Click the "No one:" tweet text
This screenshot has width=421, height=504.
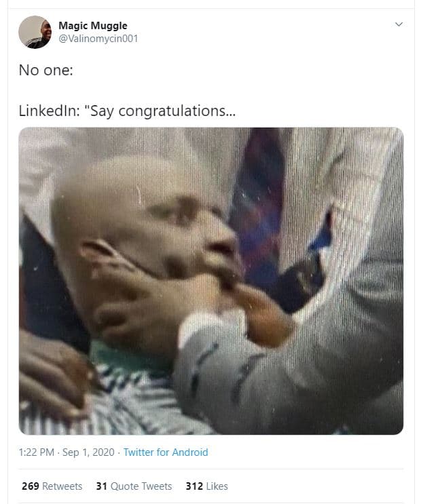click(45, 69)
